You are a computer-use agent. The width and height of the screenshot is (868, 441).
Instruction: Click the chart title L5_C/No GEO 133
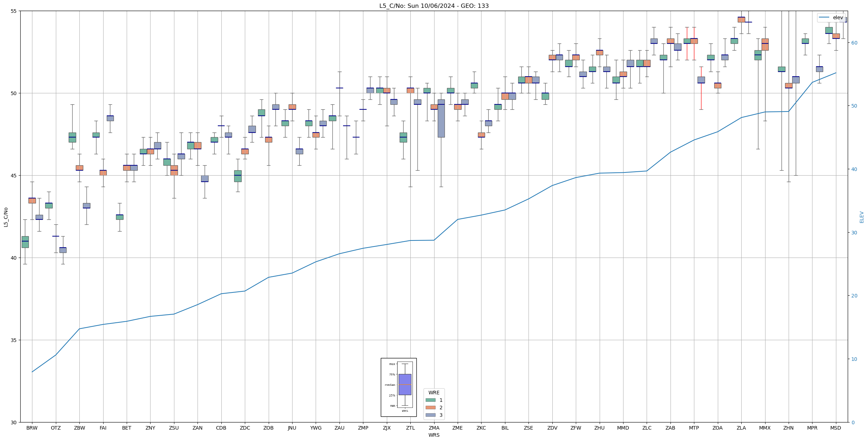tap(434, 6)
